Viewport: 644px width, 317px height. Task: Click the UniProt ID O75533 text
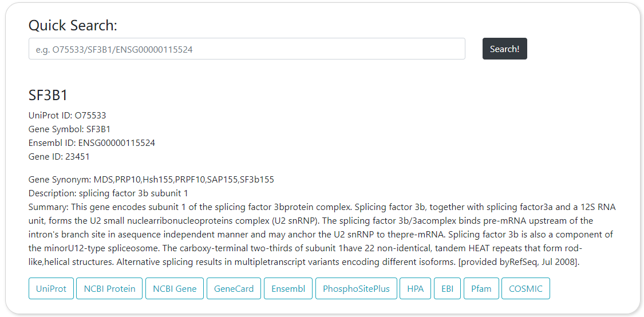point(67,116)
